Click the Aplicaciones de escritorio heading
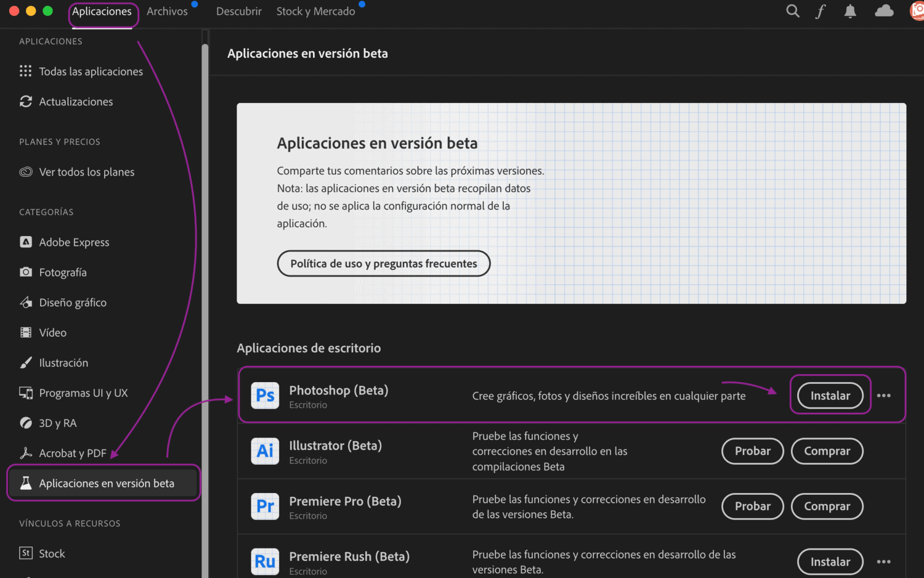 [309, 348]
